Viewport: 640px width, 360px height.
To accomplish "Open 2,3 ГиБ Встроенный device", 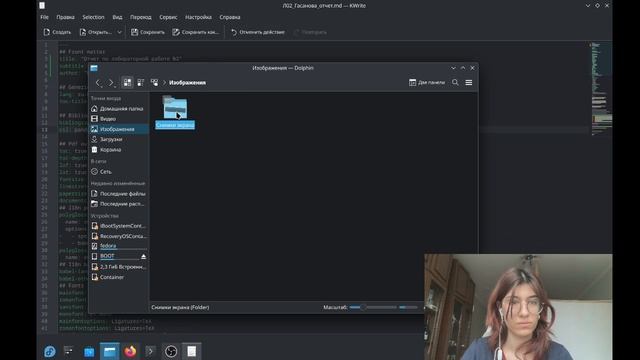I will click(118, 267).
